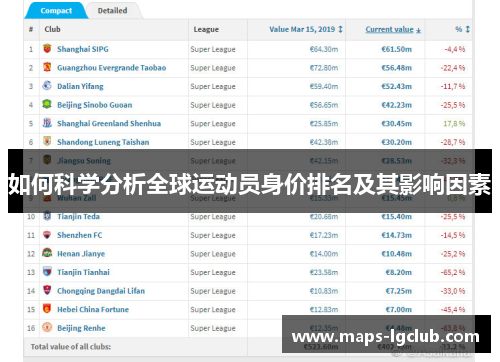Click the Guangzhou Evergrande Taobao crest

coord(47,67)
